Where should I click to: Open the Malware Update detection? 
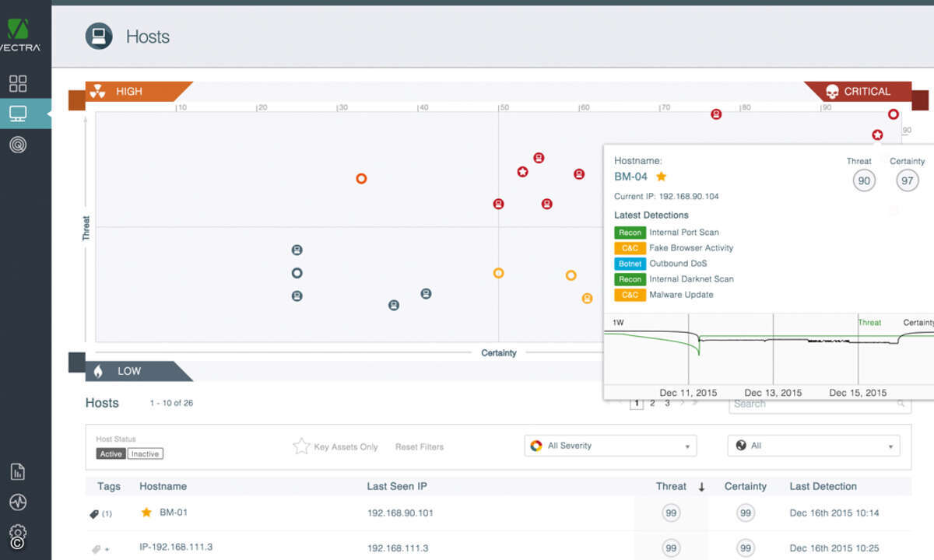tap(681, 295)
